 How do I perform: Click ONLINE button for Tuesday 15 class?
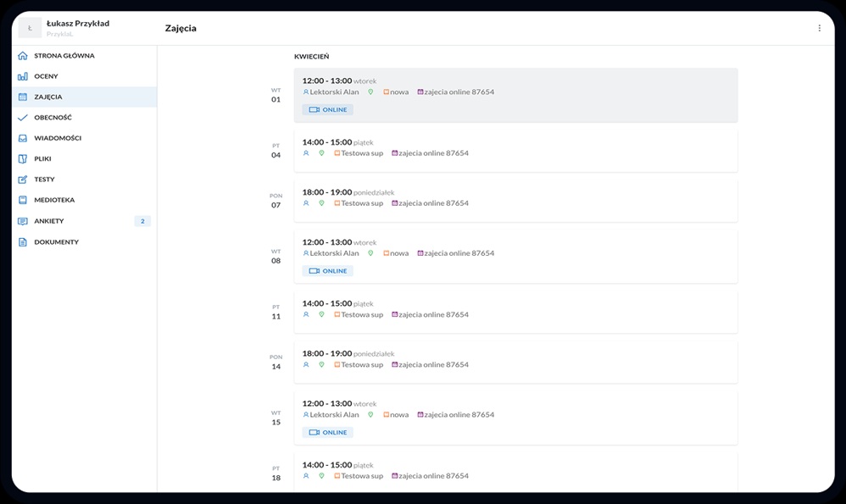tap(328, 433)
